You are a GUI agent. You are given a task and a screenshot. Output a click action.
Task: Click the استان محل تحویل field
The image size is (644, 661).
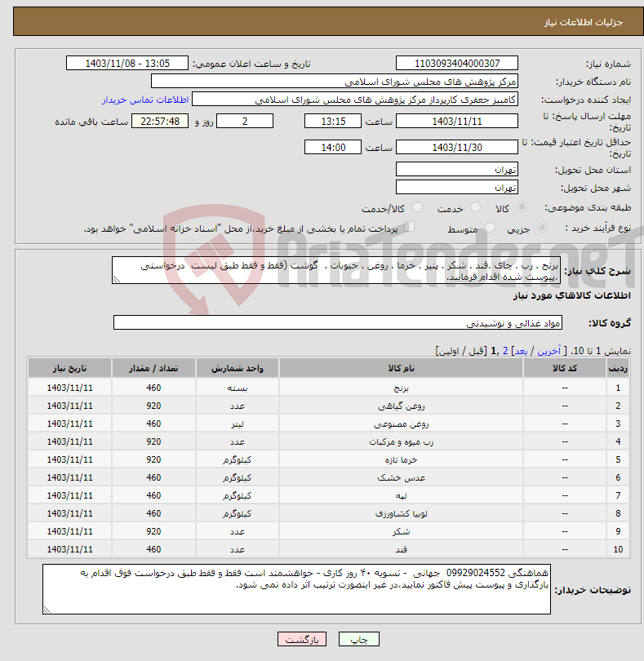click(457, 170)
